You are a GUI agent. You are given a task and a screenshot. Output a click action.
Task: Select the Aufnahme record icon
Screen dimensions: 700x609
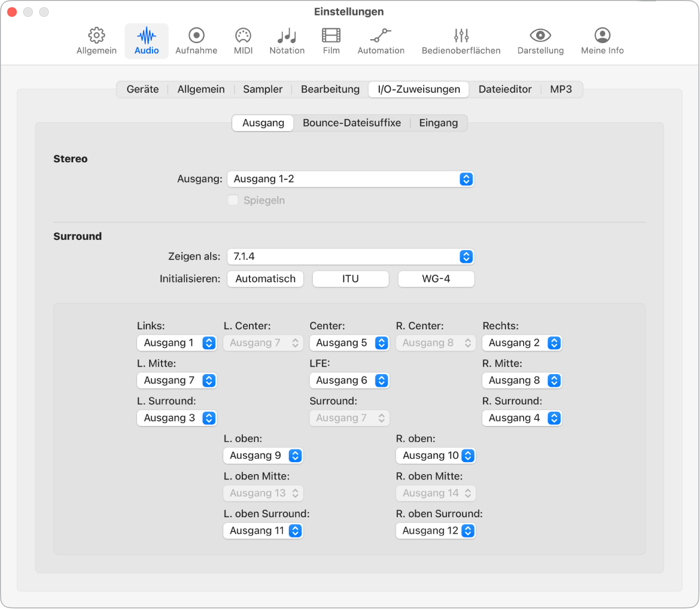coord(196,41)
